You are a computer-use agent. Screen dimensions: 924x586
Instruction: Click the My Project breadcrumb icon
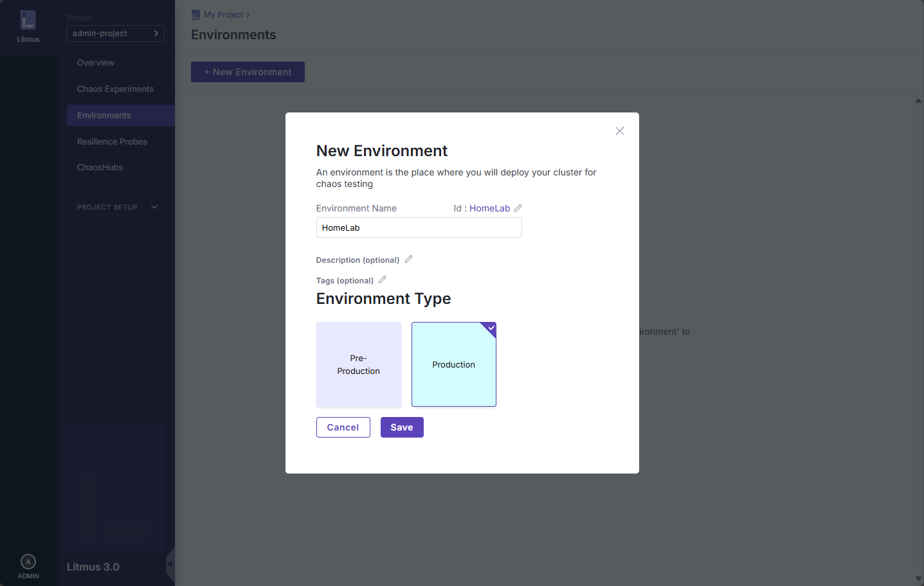click(195, 15)
